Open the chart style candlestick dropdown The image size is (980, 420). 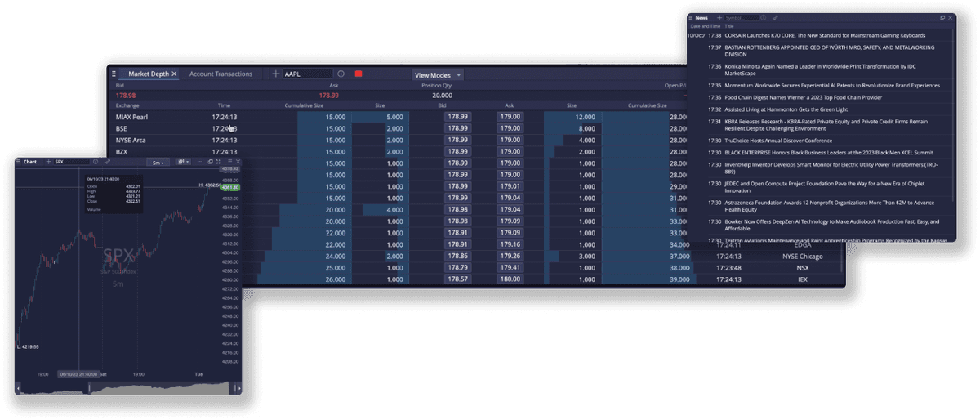coord(182,163)
